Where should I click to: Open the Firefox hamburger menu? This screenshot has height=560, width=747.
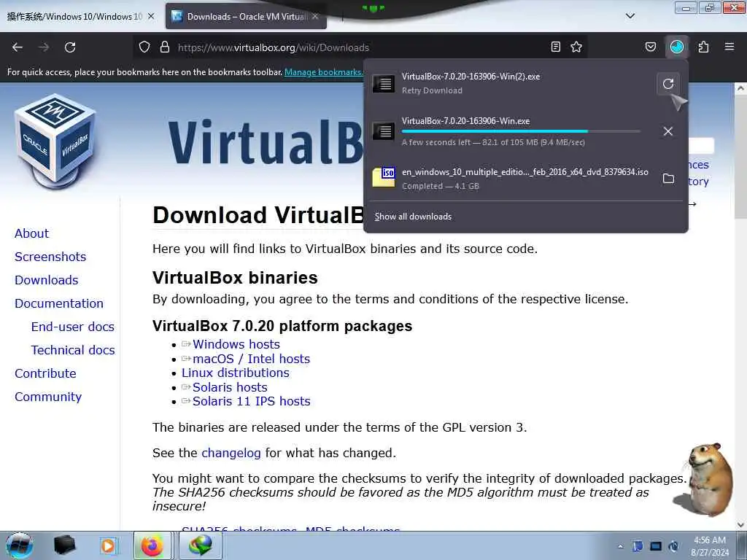click(x=729, y=47)
